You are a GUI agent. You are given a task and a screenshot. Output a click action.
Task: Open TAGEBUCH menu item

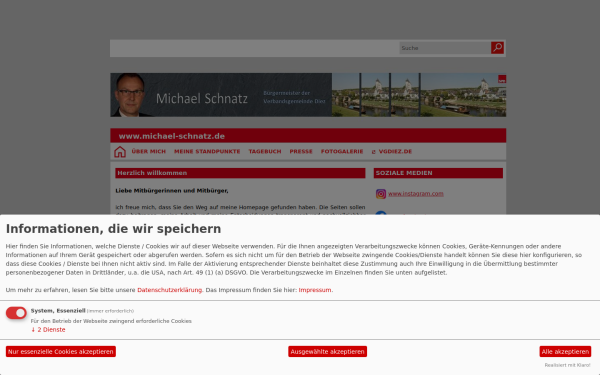(x=265, y=152)
